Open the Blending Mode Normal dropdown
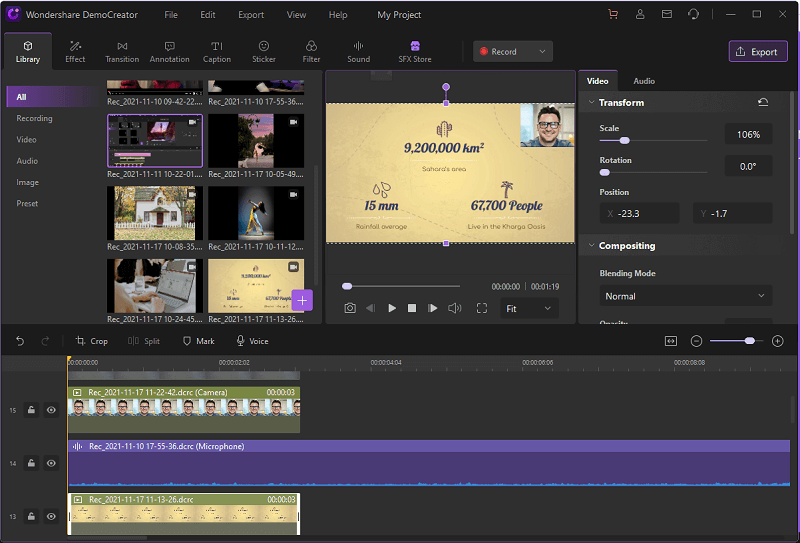This screenshot has height=543, width=800. (x=685, y=296)
